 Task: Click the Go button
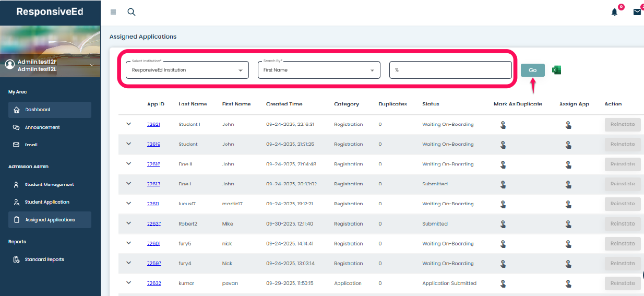[532, 70]
